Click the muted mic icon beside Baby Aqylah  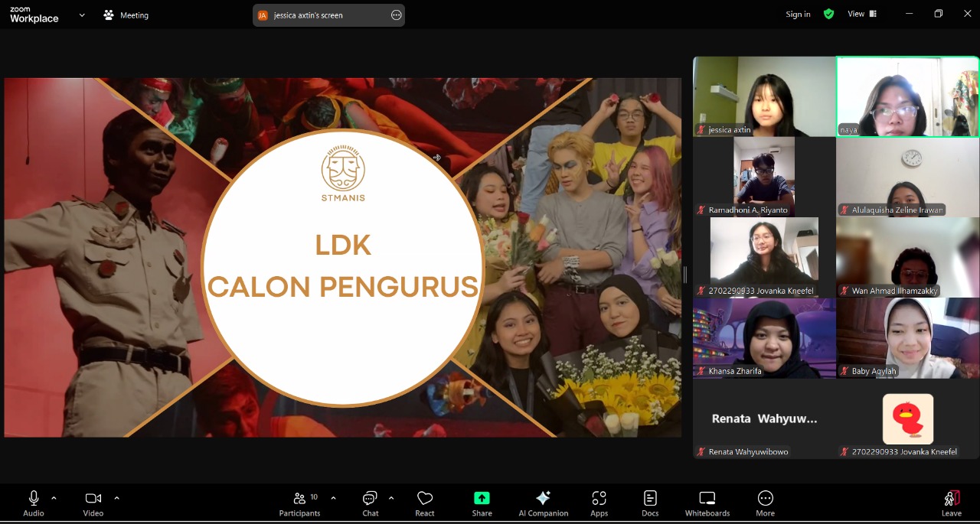844,371
